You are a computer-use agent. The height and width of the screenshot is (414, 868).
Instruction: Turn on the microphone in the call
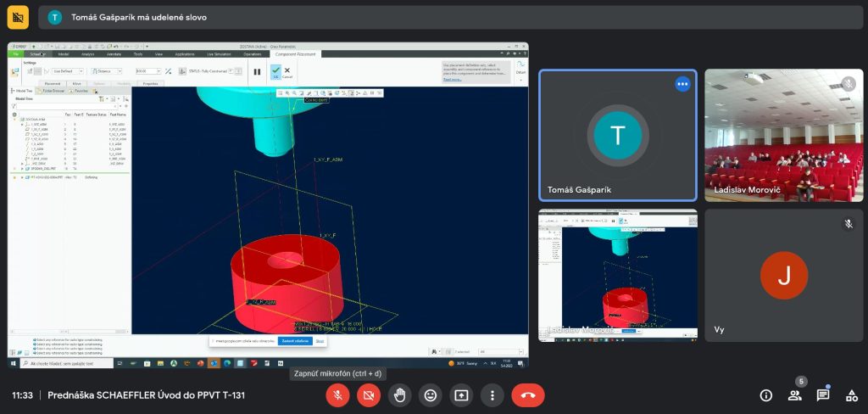[x=337, y=395]
